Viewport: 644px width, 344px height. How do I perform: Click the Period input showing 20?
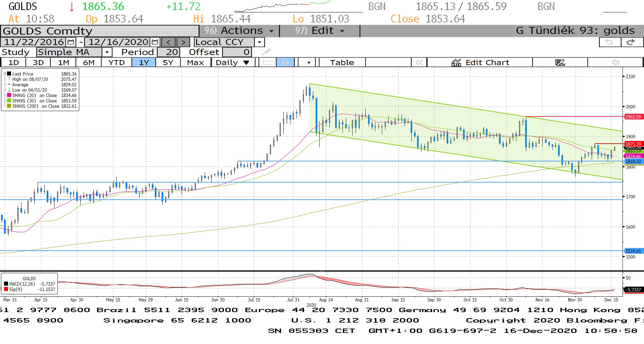pyautogui.click(x=169, y=52)
